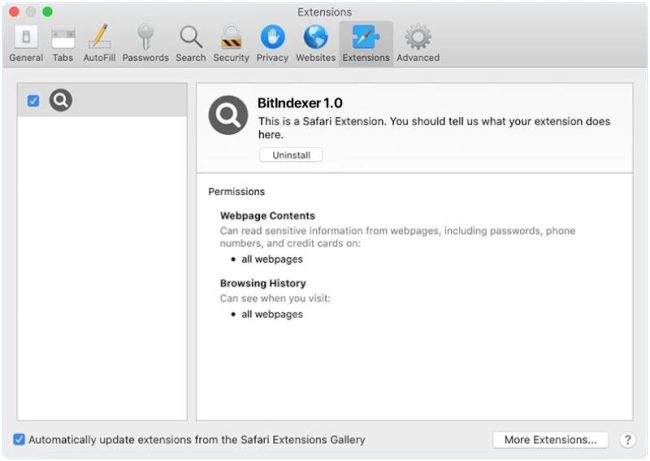Click the large BitIndexer icon in details

(228, 115)
